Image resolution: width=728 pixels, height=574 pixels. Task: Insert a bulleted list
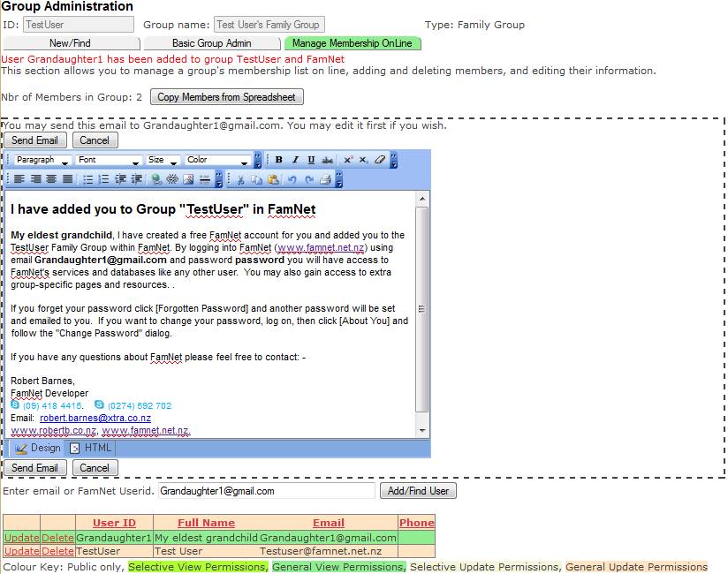click(87, 179)
